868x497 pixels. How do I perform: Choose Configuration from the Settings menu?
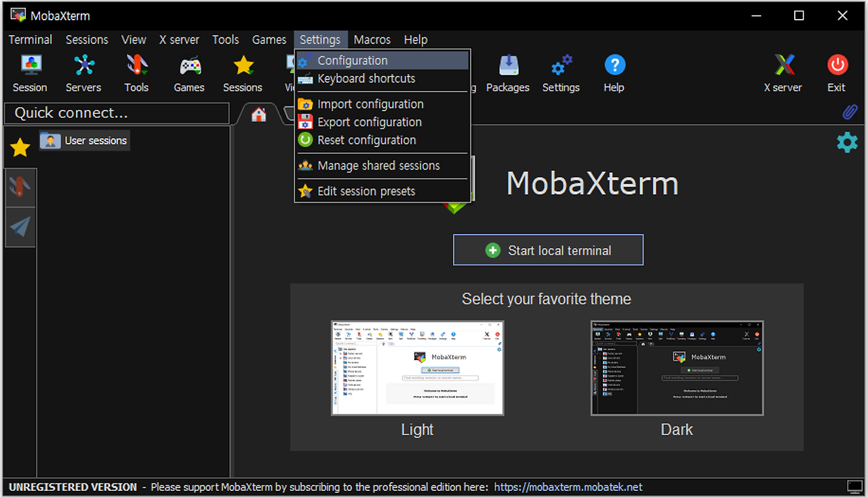coord(382,60)
